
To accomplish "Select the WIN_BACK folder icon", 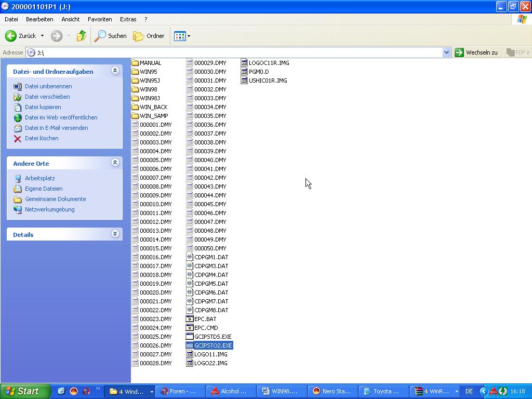I will pos(135,107).
